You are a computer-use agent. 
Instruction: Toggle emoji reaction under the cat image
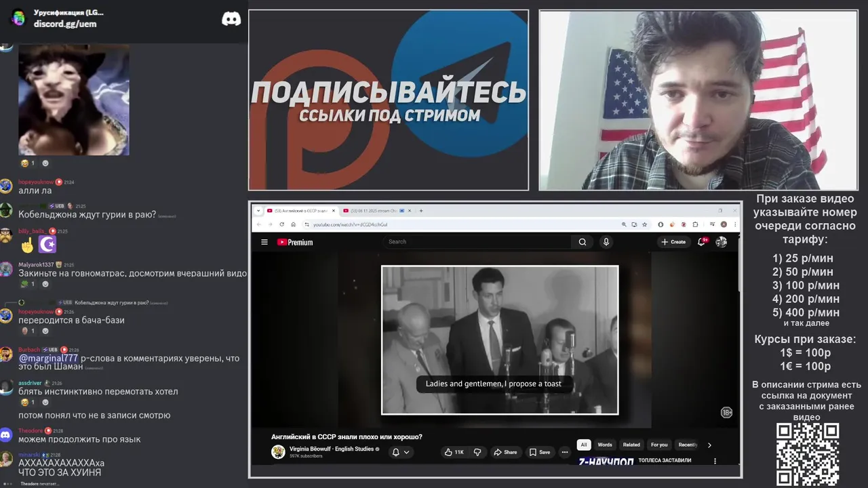point(28,163)
